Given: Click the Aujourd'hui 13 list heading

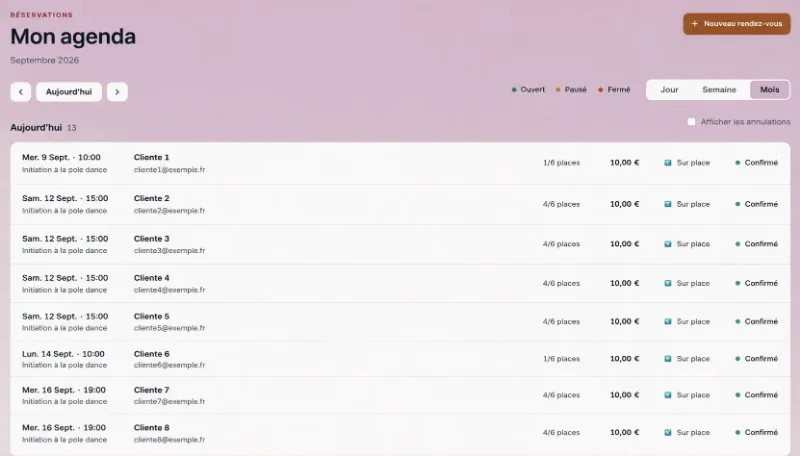Looking at the screenshot, I should point(43,128).
